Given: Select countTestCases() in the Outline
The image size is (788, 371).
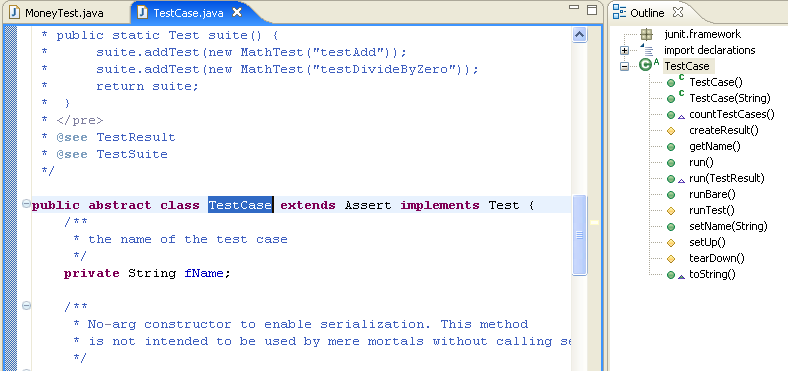Looking at the screenshot, I should click(732, 114).
